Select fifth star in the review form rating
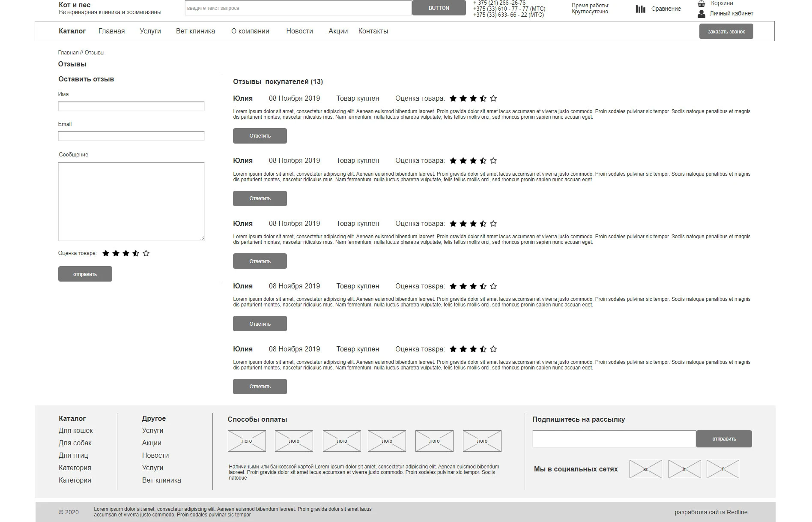 pyautogui.click(x=146, y=253)
